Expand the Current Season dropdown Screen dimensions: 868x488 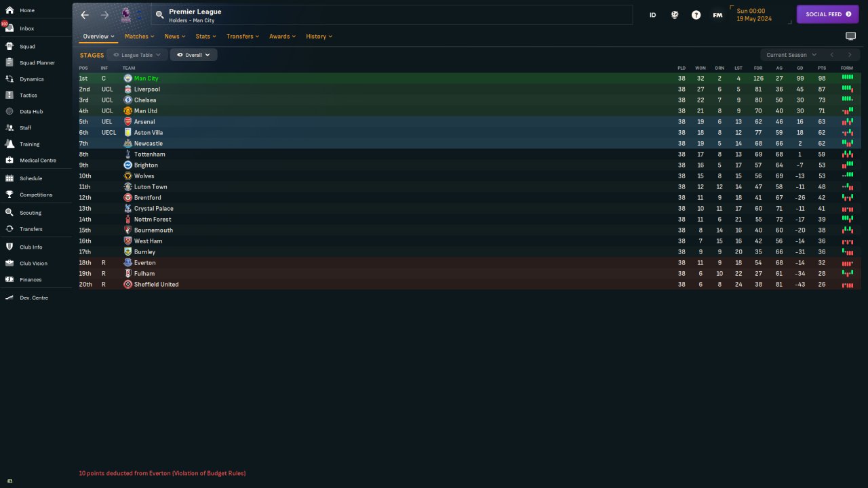click(x=791, y=55)
